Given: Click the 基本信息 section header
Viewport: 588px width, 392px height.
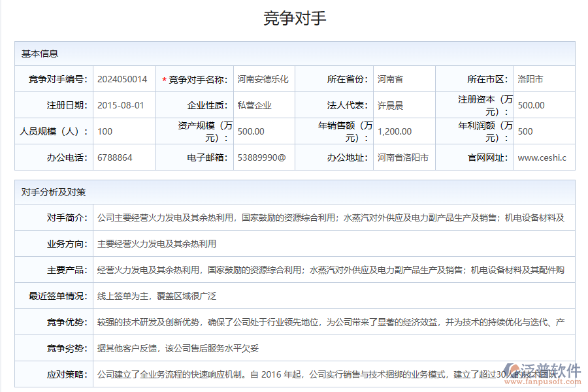Looking at the screenshot, I should (x=39, y=54).
